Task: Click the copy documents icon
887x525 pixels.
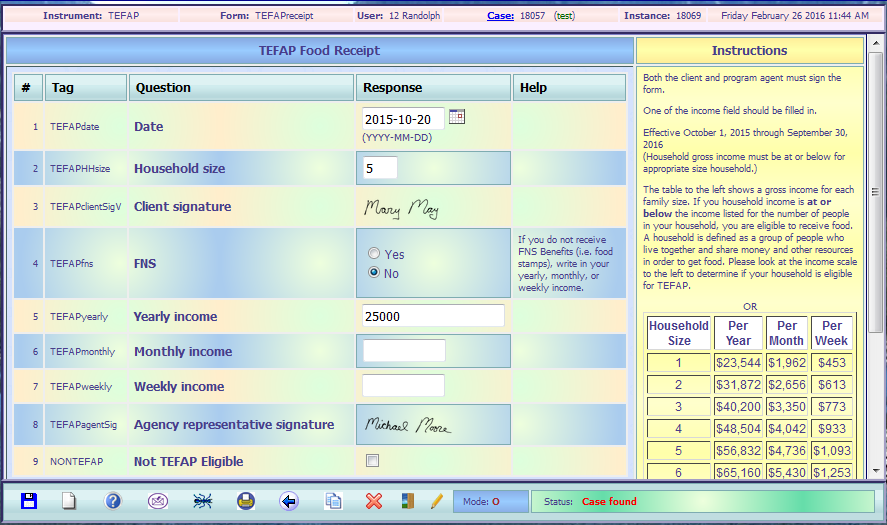Action: (x=333, y=501)
